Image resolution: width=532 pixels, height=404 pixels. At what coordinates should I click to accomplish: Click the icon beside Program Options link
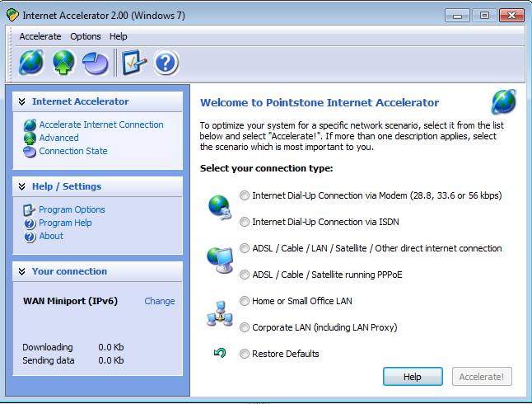29,210
